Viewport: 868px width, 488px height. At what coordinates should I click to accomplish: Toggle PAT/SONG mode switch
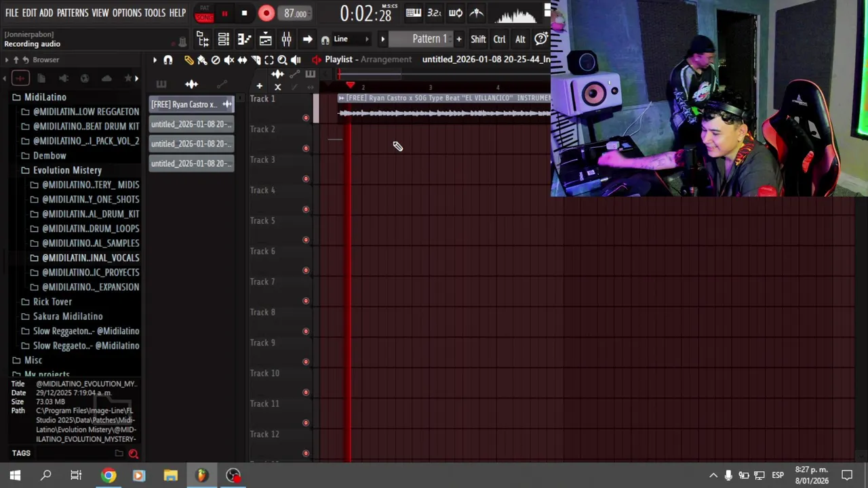tap(204, 13)
